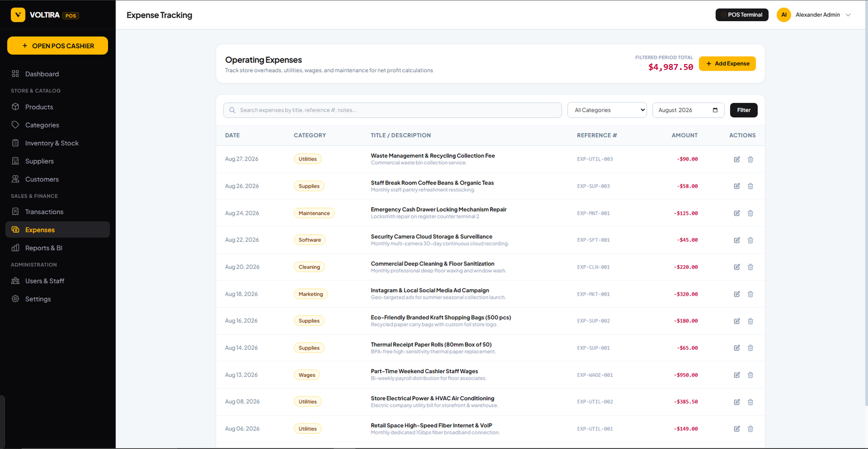Open Customers in sidebar
Image resolution: width=868 pixels, height=449 pixels.
click(x=58, y=179)
